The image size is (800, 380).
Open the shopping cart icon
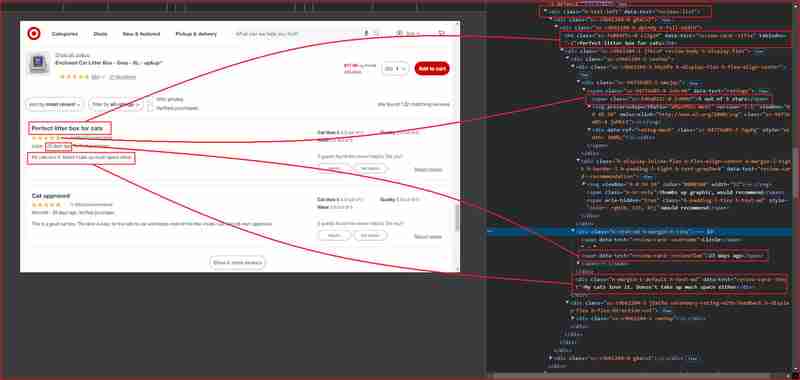coord(442,34)
